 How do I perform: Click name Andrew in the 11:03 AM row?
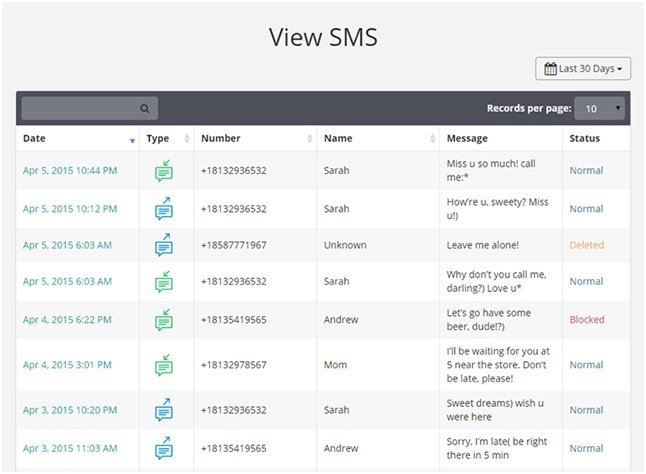tap(341, 448)
